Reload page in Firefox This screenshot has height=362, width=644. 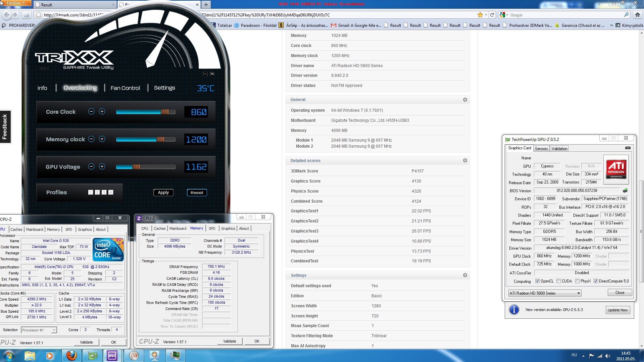[492, 15]
